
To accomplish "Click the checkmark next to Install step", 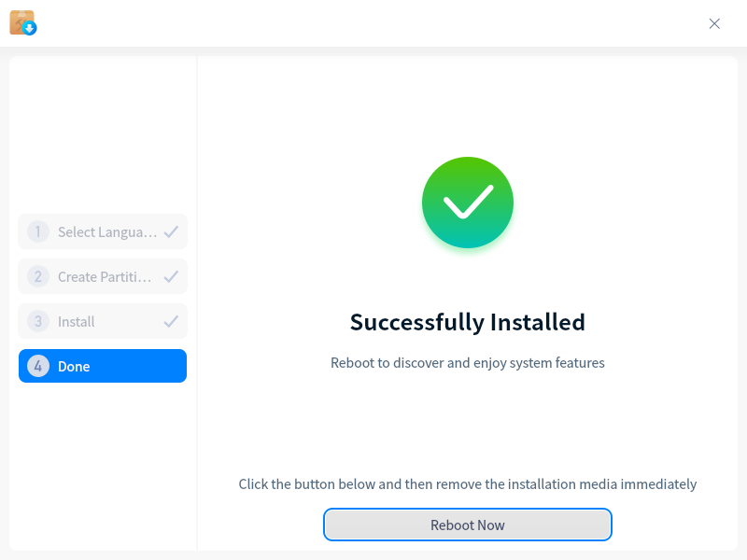I will click(171, 321).
